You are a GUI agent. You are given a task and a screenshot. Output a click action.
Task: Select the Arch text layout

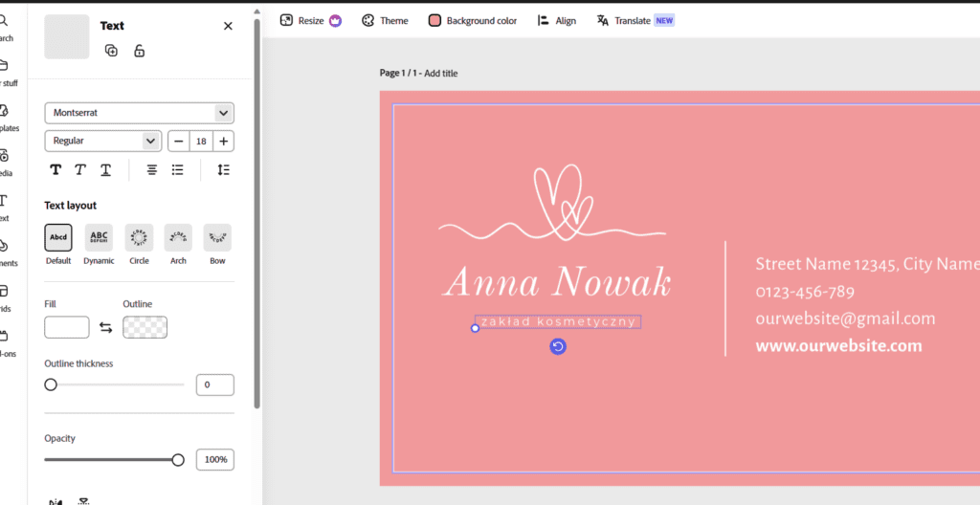178,237
